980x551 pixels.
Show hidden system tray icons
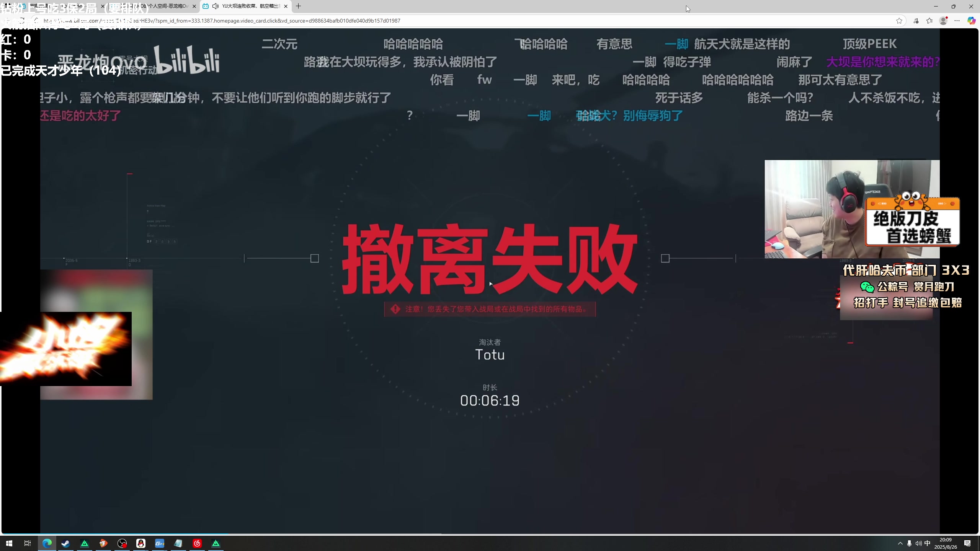pyautogui.click(x=900, y=543)
